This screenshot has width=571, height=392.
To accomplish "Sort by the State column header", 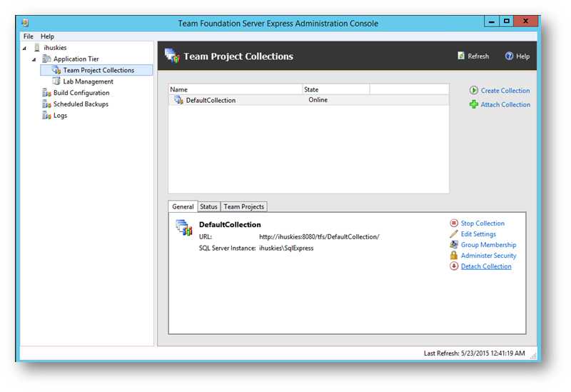I will coord(336,89).
